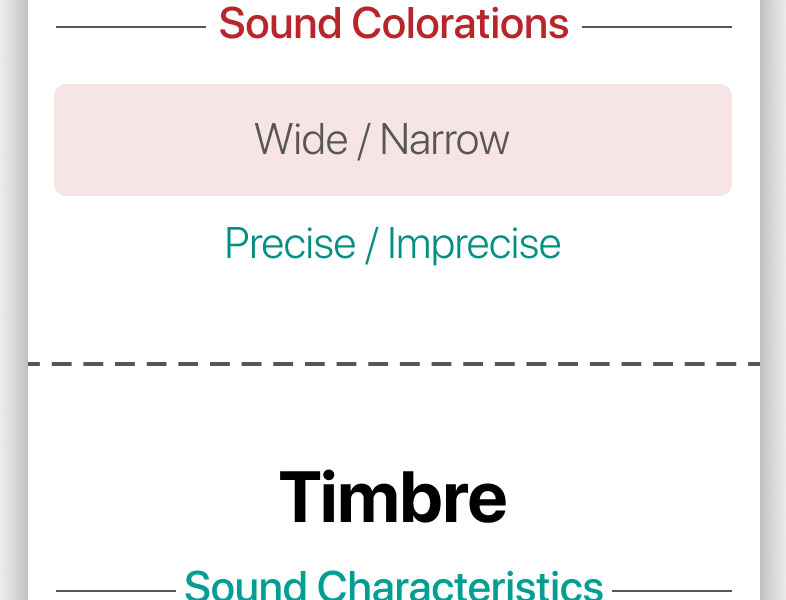Click the red Sound Colorations heading
Image resolution: width=786 pixels, height=600 pixels.
coord(394,23)
